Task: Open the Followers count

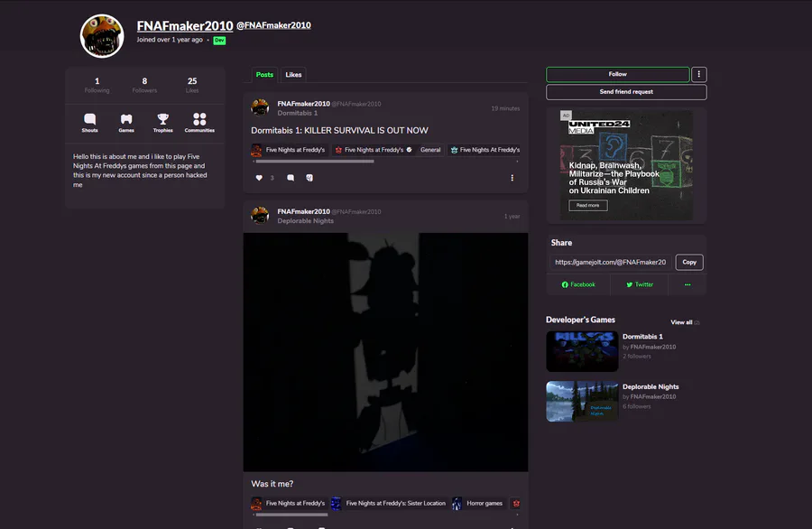Action: coord(144,85)
